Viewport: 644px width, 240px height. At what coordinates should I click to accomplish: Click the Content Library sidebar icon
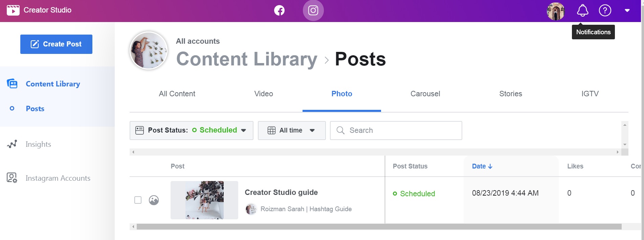point(12,83)
